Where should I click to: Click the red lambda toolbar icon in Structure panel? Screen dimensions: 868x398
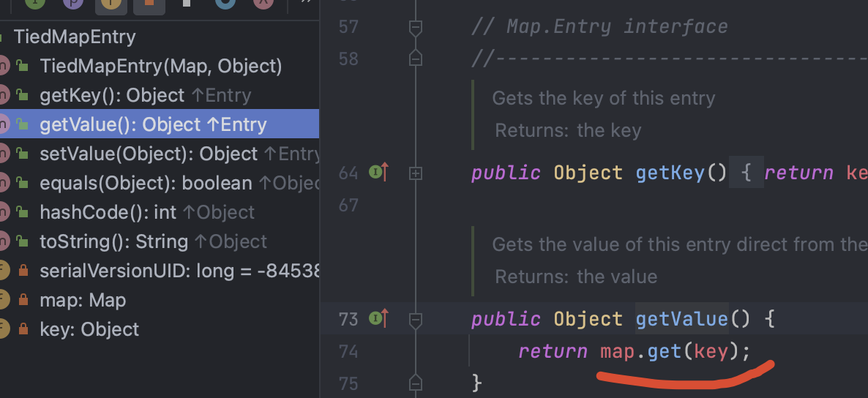[263, 3]
